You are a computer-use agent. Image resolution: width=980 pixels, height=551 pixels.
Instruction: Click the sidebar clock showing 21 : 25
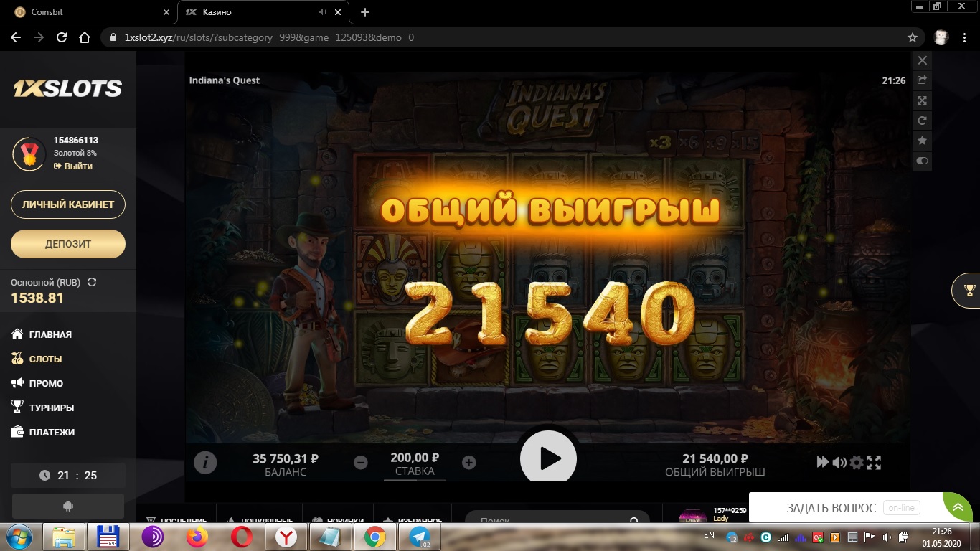[68, 475]
